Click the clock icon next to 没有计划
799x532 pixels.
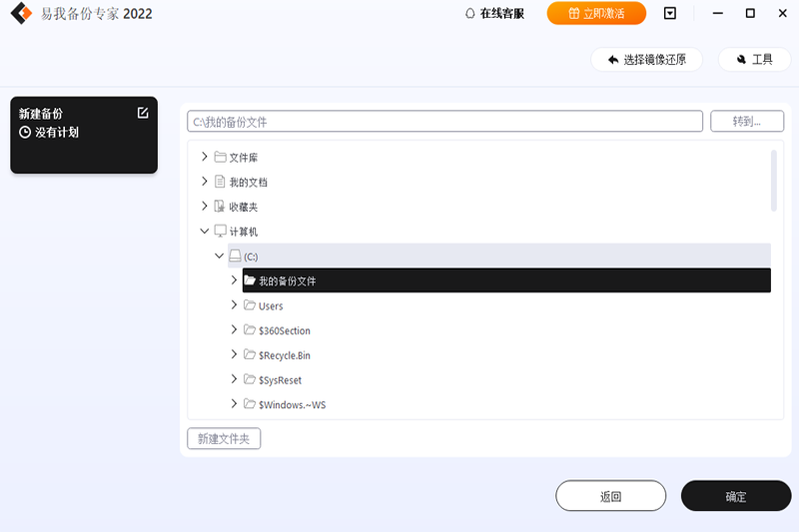point(25,132)
